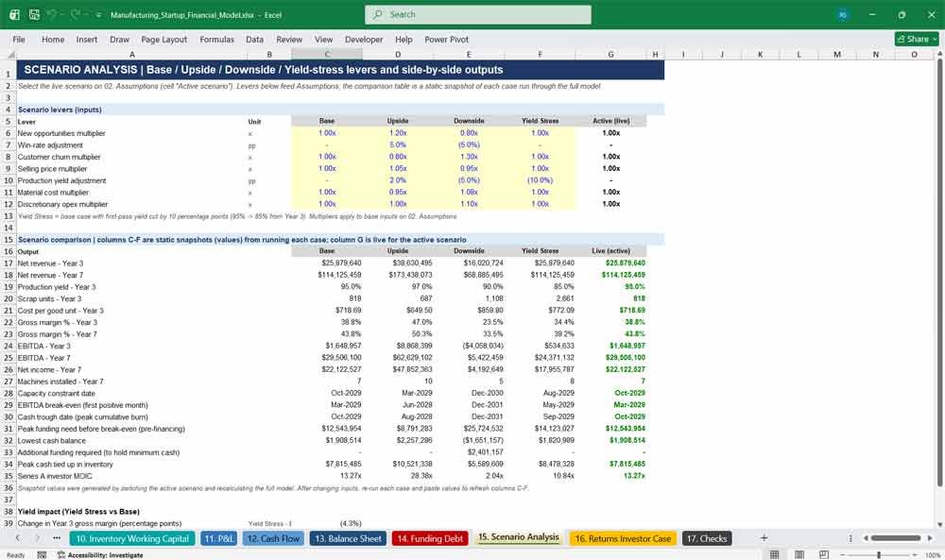945x560 pixels.
Task: Open the File menu
Action: pyautogui.click(x=19, y=39)
